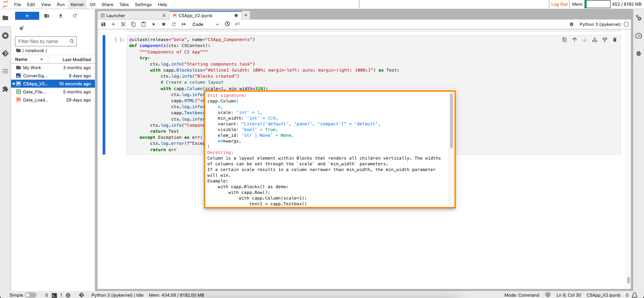The image size is (644, 298).
Task: Open the File menu
Action: coord(18,4)
